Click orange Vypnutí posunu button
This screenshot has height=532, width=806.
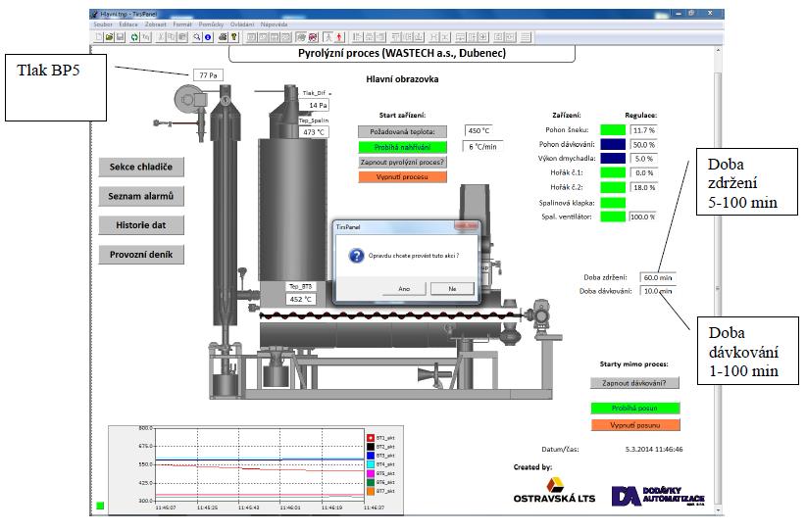[x=634, y=425]
